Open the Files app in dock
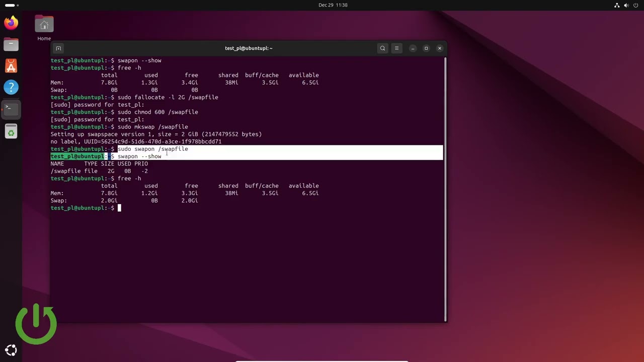 [11, 44]
